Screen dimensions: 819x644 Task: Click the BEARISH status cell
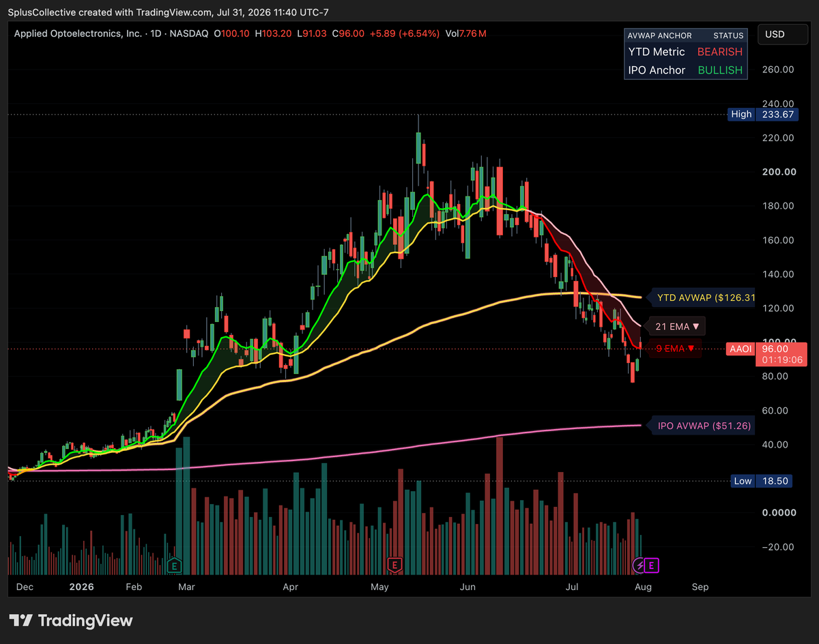pyautogui.click(x=719, y=52)
